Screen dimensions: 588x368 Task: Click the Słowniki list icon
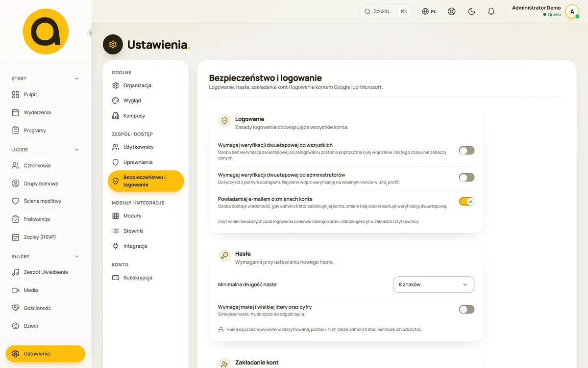(116, 231)
